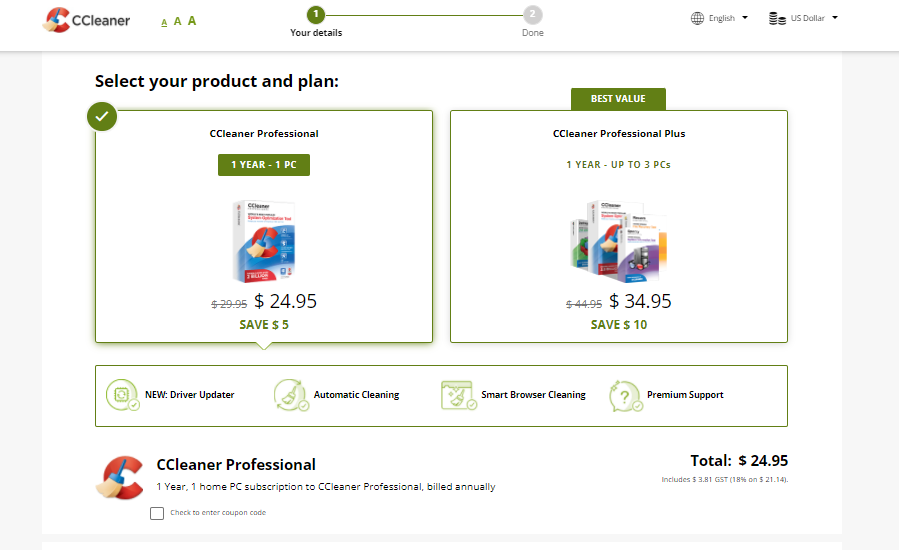The height and width of the screenshot is (550, 899).
Task: Check the enter coupon code checkbox
Action: click(157, 513)
